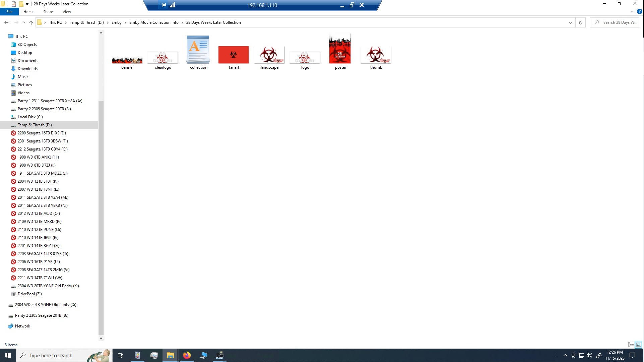Image resolution: width=644 pixels, height=362 pixels.
Task: Open the File Explorer icon on taskbar
Action: click(x=170, y=355)
